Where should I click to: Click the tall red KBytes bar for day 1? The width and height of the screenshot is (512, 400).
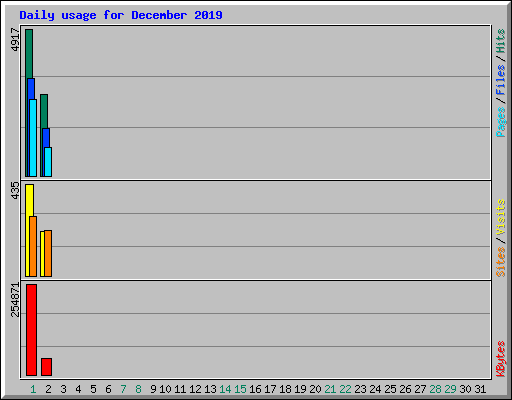(x=31, y=330)
